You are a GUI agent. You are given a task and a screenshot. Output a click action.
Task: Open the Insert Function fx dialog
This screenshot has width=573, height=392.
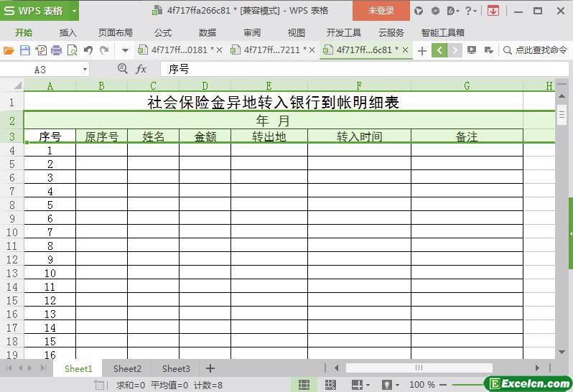tap(141, 69)
